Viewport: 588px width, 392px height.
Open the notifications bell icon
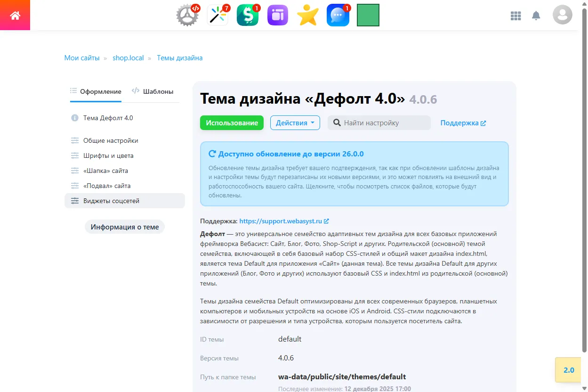pos(536,16)
